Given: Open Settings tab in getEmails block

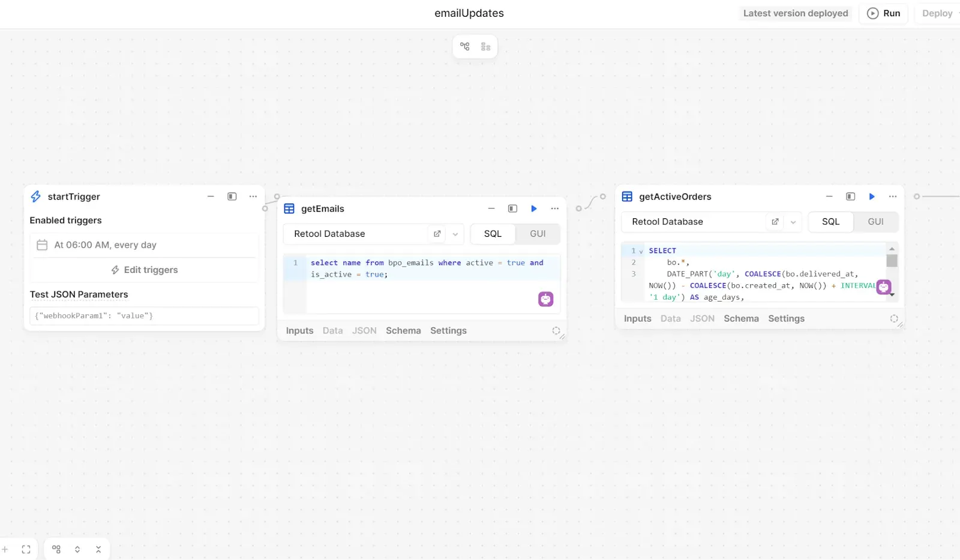Looking at the screenshot, I should click(x=448, y=330).
